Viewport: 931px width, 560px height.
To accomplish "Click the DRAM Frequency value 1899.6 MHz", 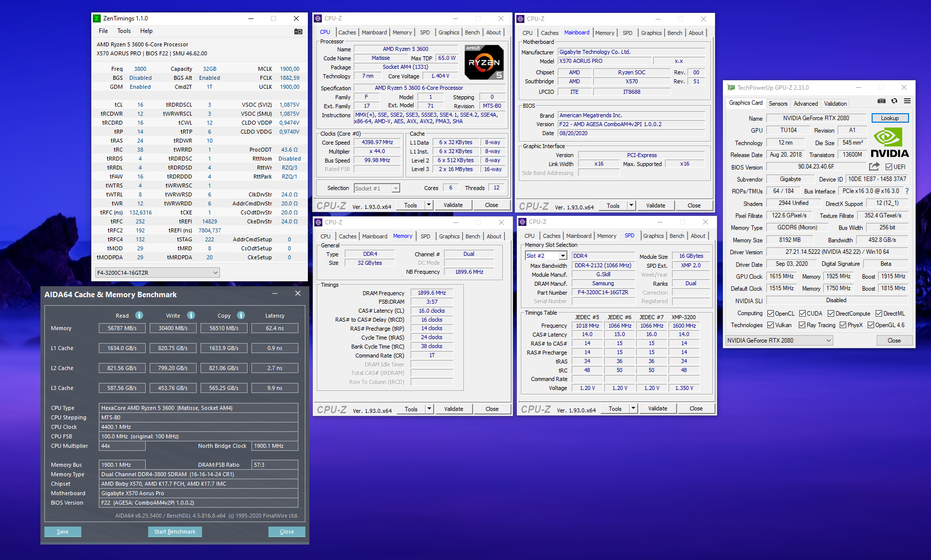I will pos(432,293).
